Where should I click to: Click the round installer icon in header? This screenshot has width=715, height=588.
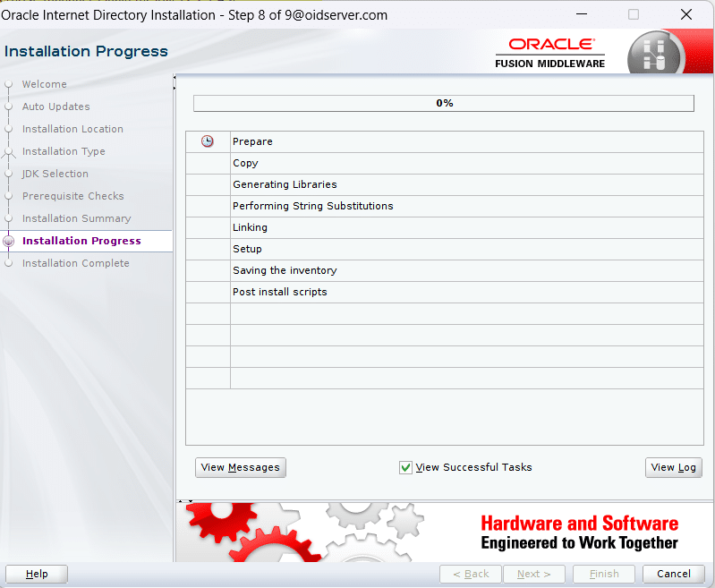pos(654,52)
